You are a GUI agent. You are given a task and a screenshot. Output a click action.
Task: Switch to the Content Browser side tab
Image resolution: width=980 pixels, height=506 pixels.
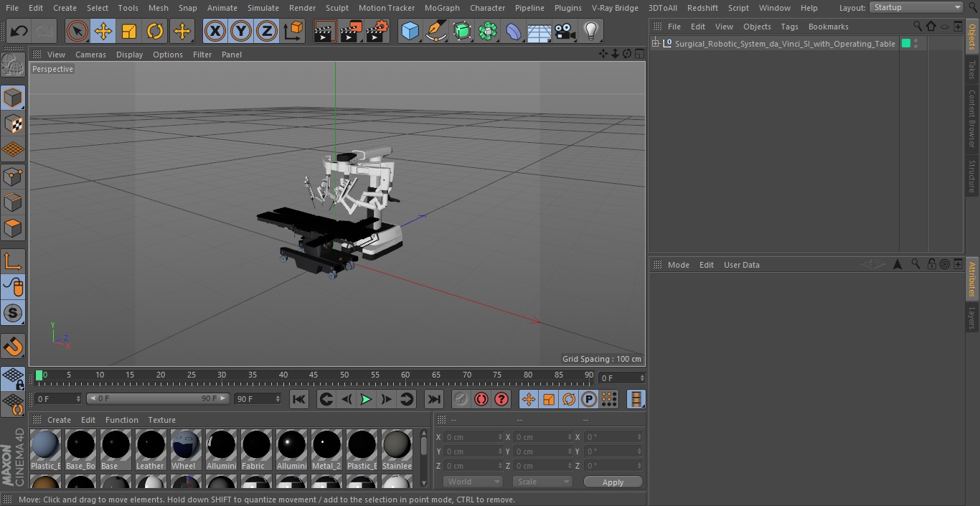[x=972, y=118]
